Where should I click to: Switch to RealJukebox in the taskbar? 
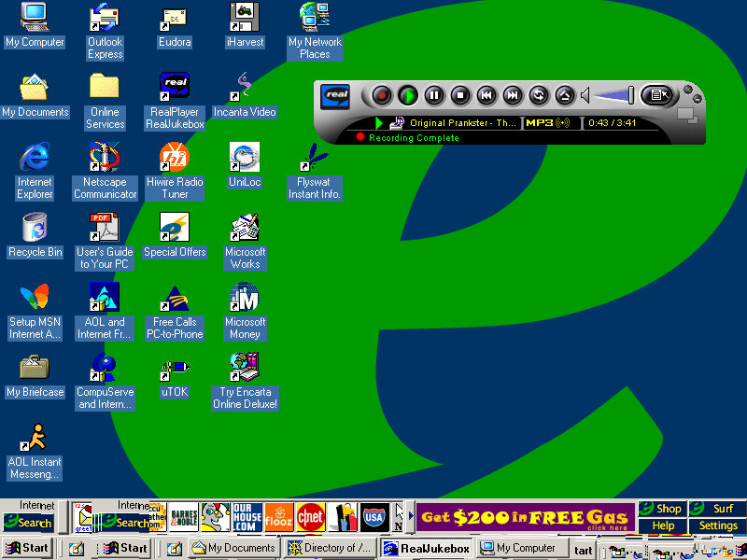[x=426, y=548]
